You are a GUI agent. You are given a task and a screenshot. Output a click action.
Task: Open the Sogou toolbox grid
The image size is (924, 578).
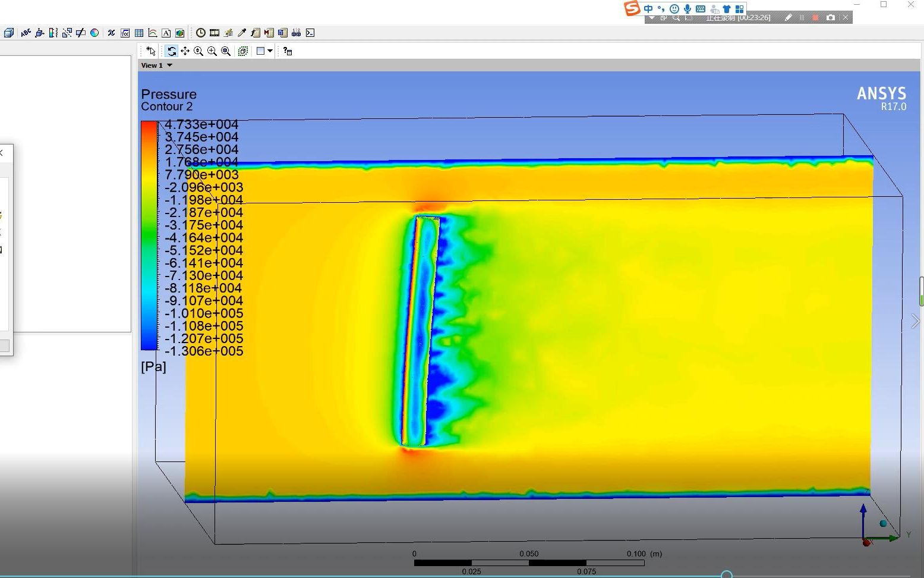pyautogui.click(x=740, y=9)
